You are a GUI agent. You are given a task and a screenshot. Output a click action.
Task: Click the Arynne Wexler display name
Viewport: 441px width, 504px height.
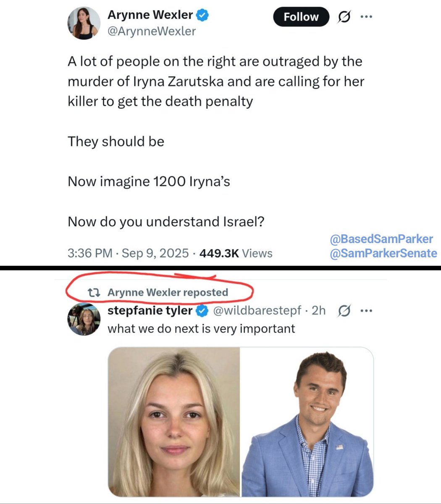click(x=150, y=15)
